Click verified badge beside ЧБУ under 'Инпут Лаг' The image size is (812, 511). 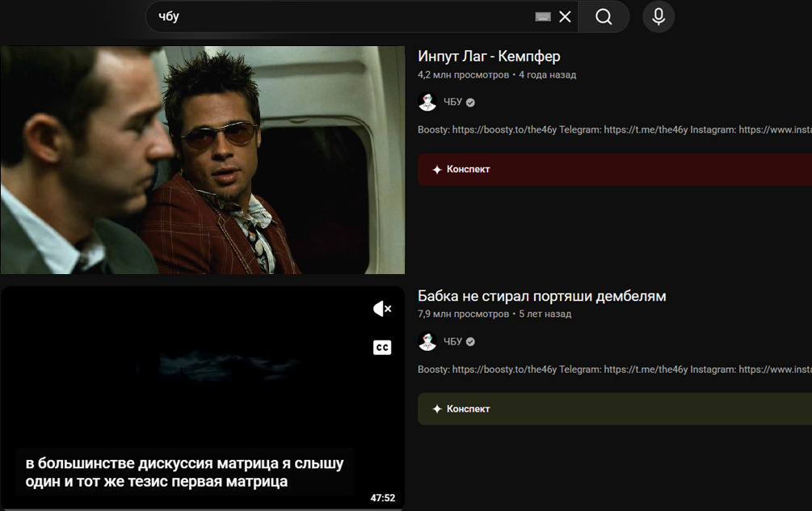click(x=470, y=103)
